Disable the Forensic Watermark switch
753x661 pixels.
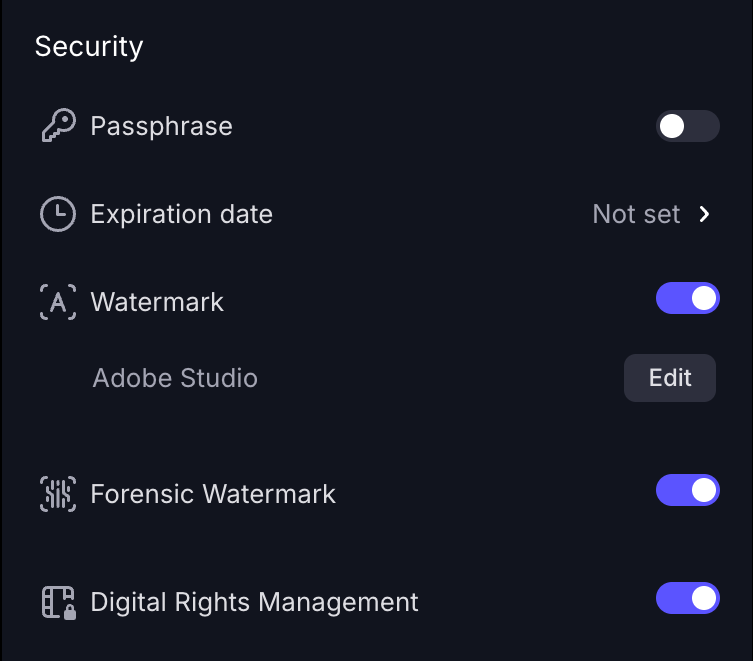tap(687, 490)
